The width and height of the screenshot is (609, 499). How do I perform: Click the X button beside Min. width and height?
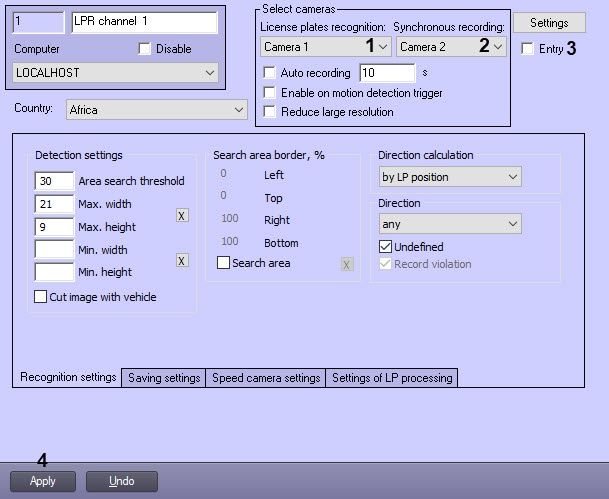[182, 260]
